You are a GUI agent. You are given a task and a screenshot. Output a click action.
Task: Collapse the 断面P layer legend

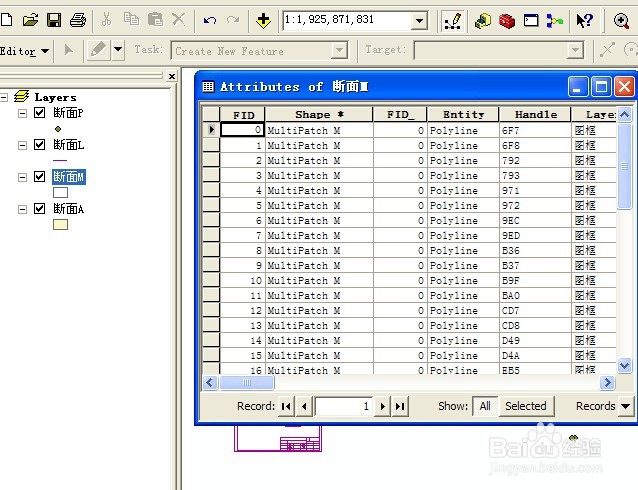point(22,113)
